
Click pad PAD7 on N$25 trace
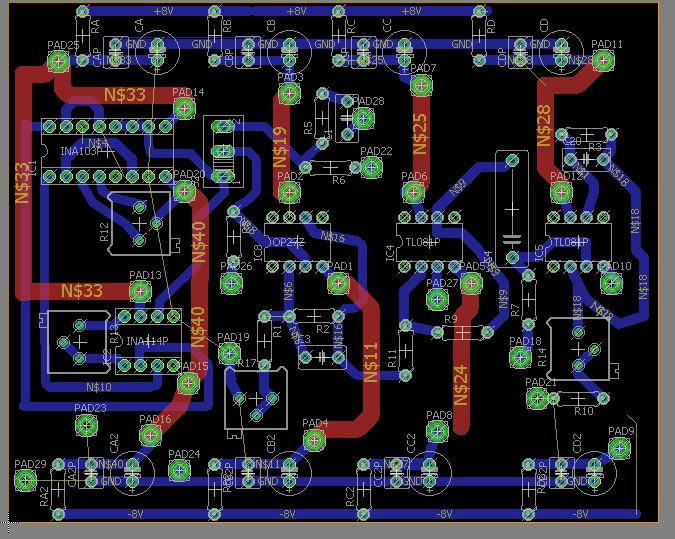click(422, 85)
